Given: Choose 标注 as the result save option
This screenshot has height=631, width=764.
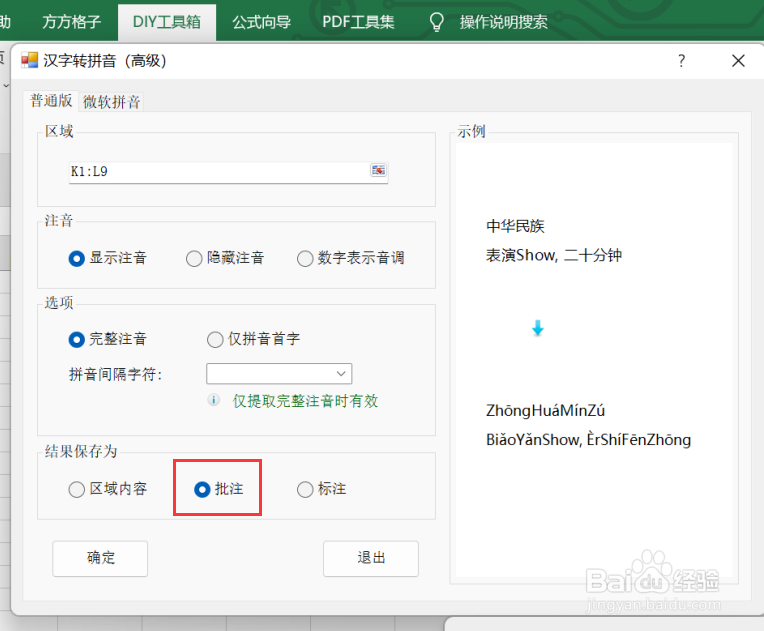Looking at the screenshot, I should click(x=322, y=489).
